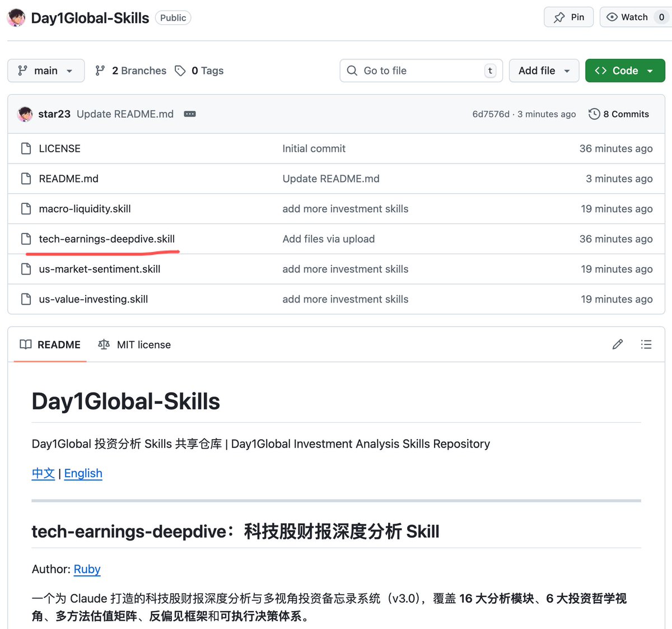Click the pencil icon to edit README

617,344
